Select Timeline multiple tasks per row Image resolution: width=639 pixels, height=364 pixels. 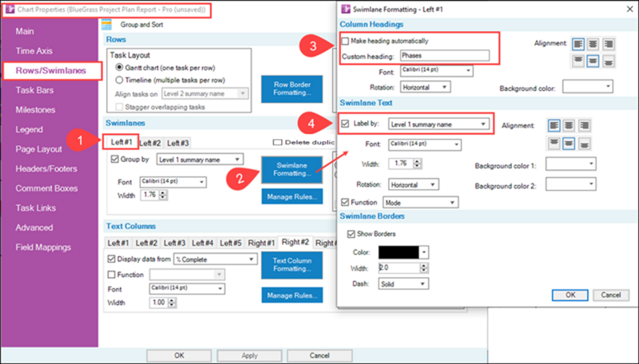tap(119, 80)
